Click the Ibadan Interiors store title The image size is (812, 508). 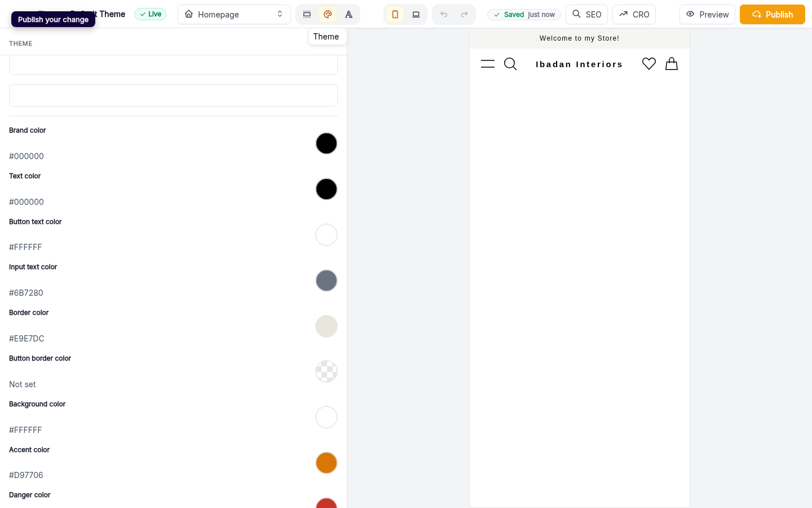point(579,64)
